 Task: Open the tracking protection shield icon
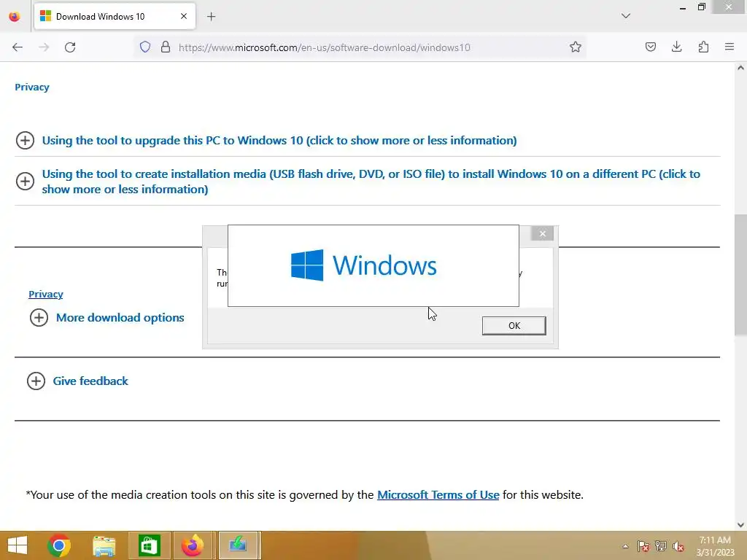pos(145,47)
